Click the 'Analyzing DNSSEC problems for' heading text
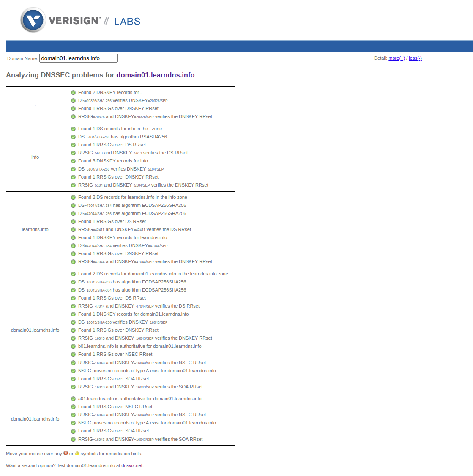The height and width of the screenshot is (476, 473). tap(60, 75)
